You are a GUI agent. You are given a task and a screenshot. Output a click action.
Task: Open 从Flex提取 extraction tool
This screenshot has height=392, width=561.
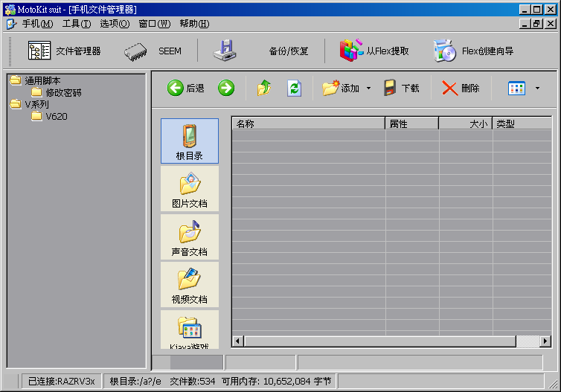click(x=374, y=51)
